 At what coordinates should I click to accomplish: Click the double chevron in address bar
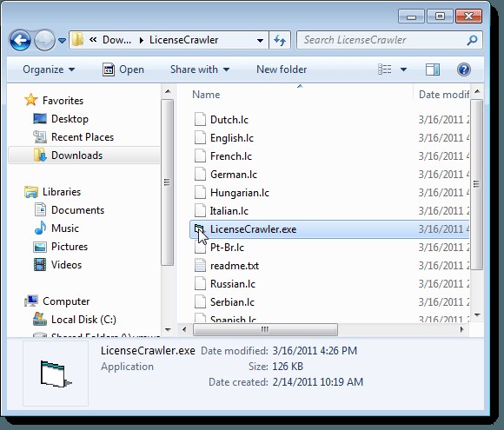point(93,40)
